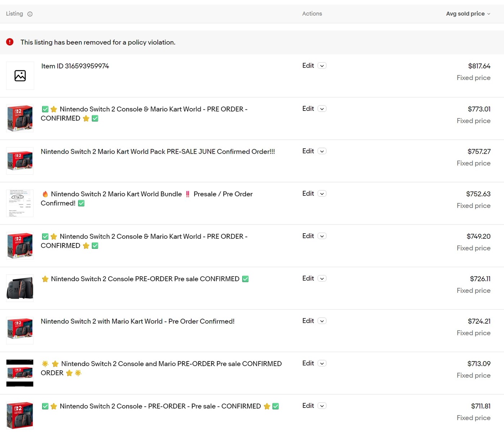Open 'Console and Mario PRE-ORDER Pre sale CONFIRMED ORDER' title
504x432 pixels.
(161, 369)
